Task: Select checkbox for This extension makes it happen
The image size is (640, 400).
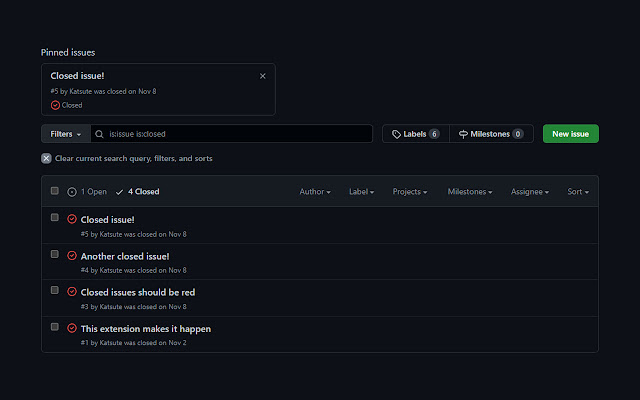Action: (x=55, y=327)
